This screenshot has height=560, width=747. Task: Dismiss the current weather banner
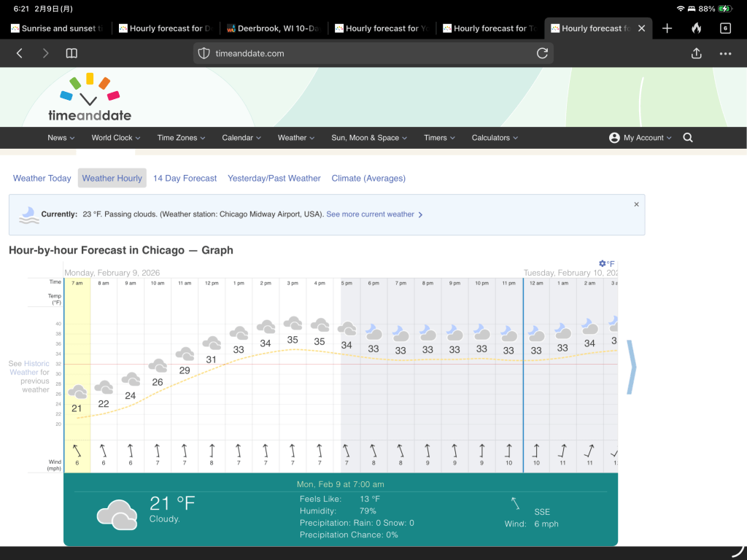(x=636, y=205)
